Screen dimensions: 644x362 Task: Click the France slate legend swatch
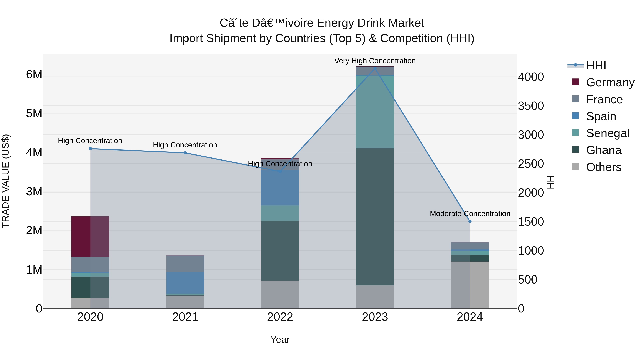(x=575, y=99)
